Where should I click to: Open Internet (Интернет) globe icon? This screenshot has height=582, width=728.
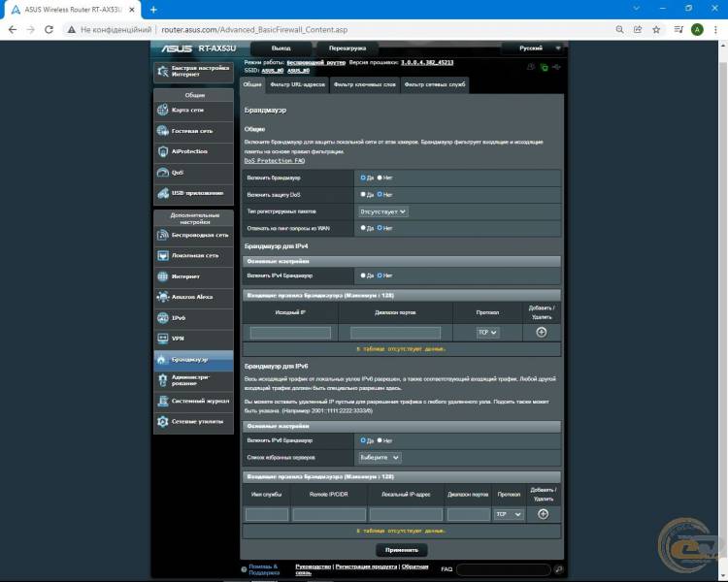162,276
